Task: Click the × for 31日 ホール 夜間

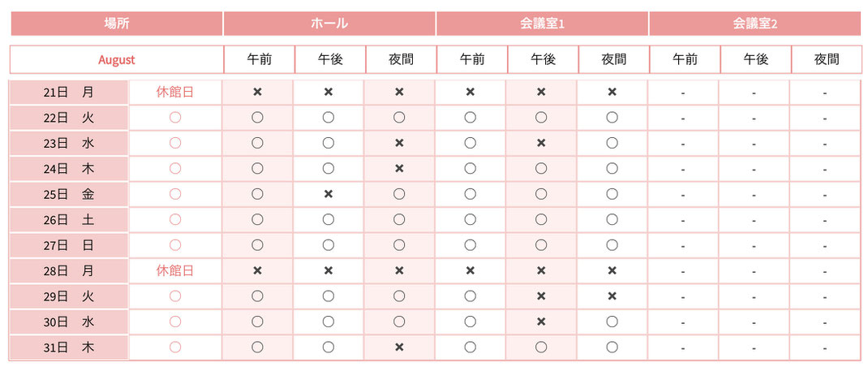Action: tap(399, 347)
